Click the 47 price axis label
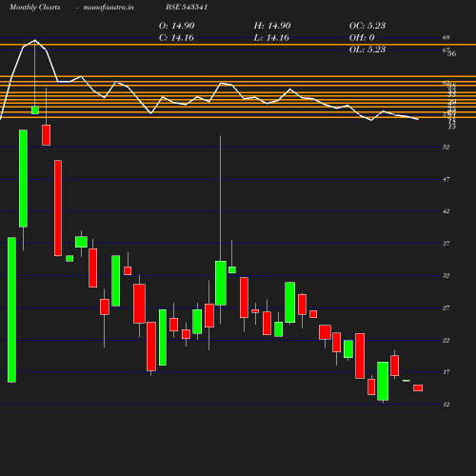 (x=446, y=179)
